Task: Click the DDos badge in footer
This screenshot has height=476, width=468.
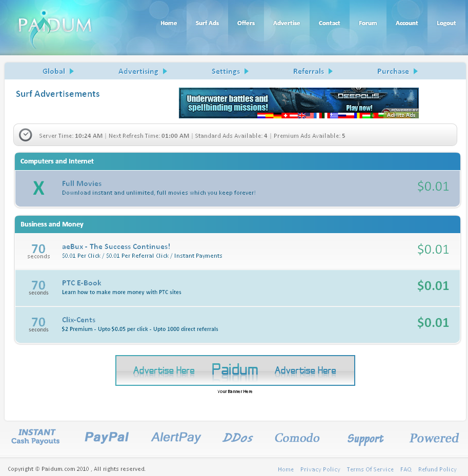Action: [x=237, y=438]
